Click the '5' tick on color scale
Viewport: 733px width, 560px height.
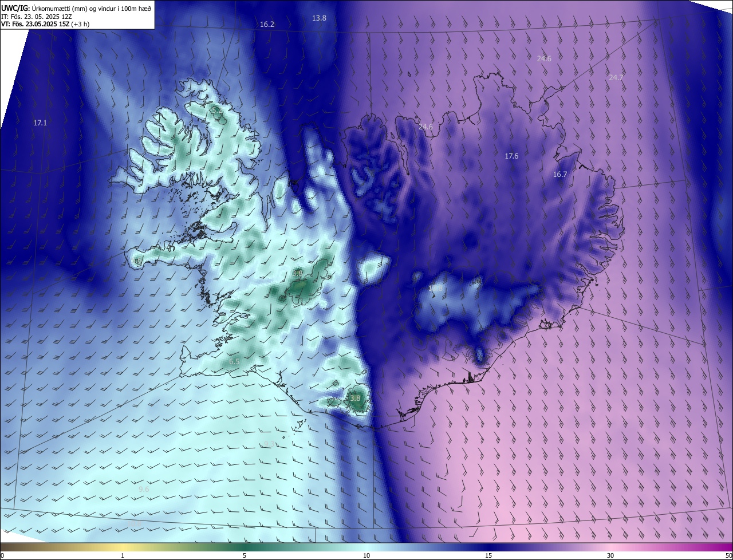pos(245,555)
